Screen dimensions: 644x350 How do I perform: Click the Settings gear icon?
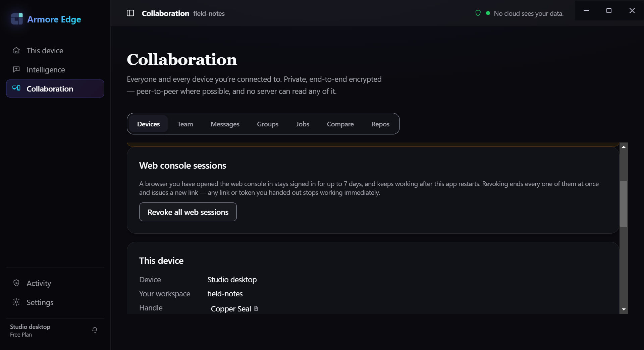(16, 302)
